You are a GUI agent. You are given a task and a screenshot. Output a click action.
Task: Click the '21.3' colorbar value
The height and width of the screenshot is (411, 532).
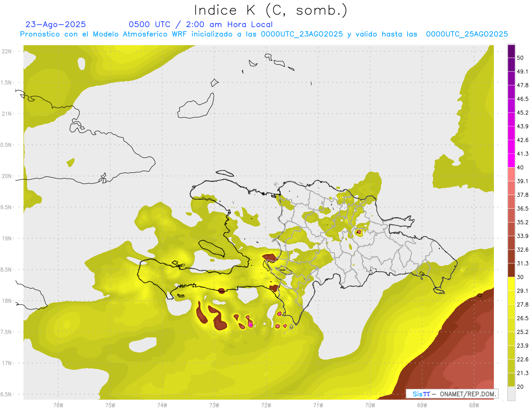coord(522,373)
